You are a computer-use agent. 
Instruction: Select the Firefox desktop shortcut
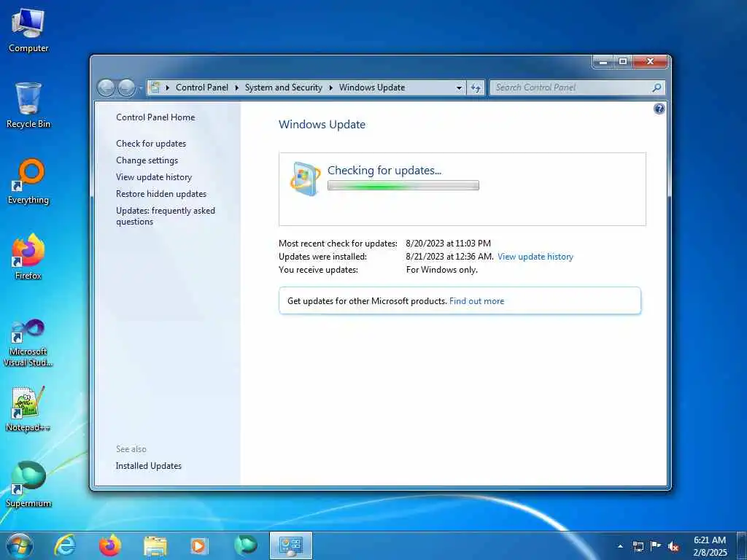tap(28, 257)
